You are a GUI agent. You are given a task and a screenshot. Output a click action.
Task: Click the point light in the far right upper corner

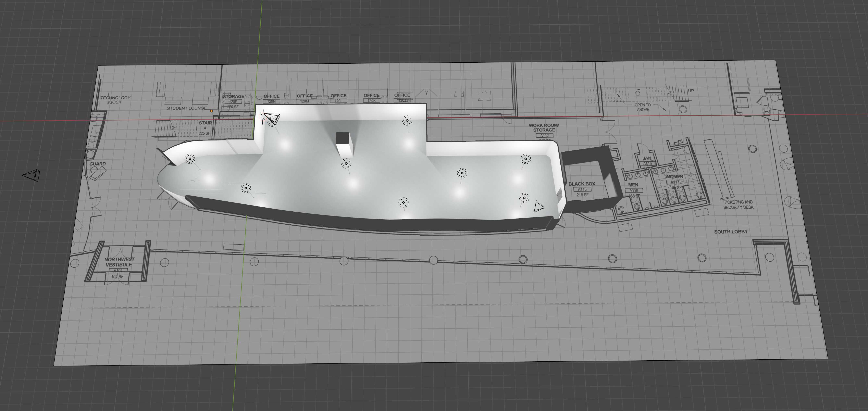525,159
